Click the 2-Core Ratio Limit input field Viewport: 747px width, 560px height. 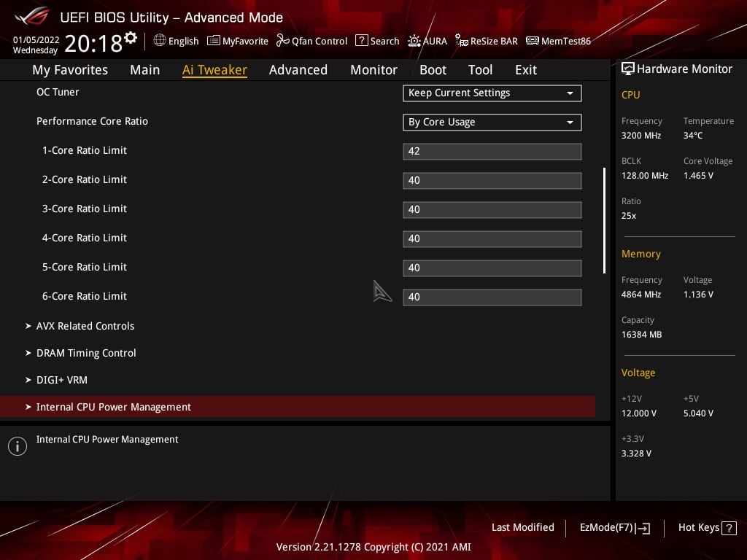click(x=492, y=180)
